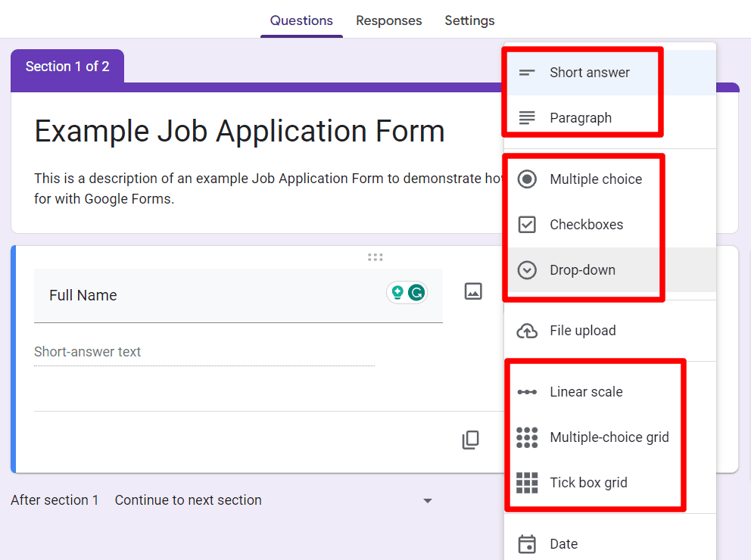Click the Multiple-choice grid dots icon
751x560 pixels.
527,437
